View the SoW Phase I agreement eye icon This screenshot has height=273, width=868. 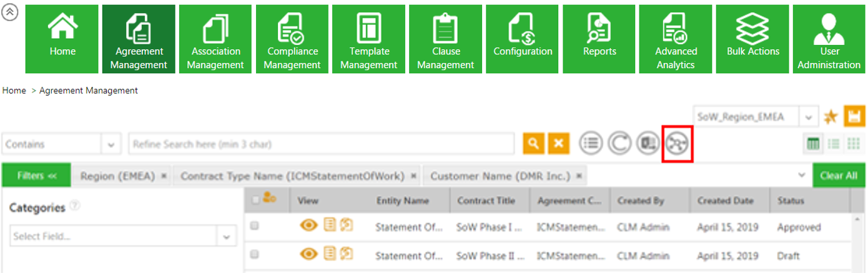pos(308,227)
